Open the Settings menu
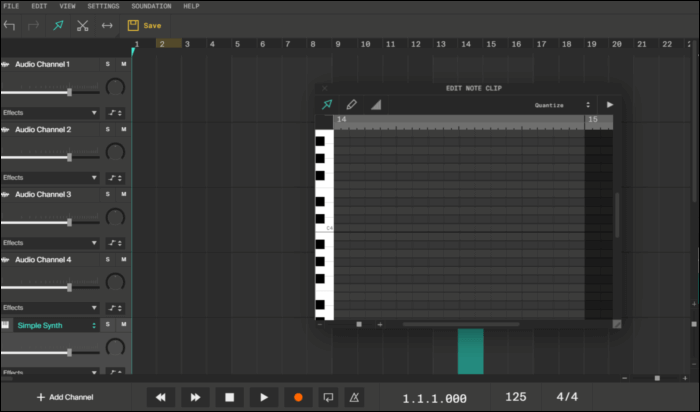Viewport: 700px width, 412px height. 103,6
